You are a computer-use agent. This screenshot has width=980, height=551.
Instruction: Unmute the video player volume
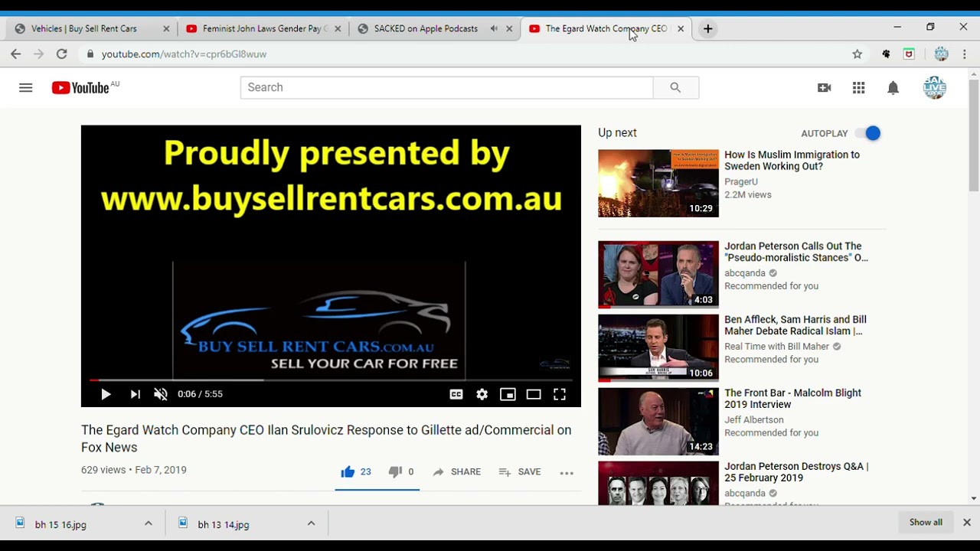coord(160,394)
